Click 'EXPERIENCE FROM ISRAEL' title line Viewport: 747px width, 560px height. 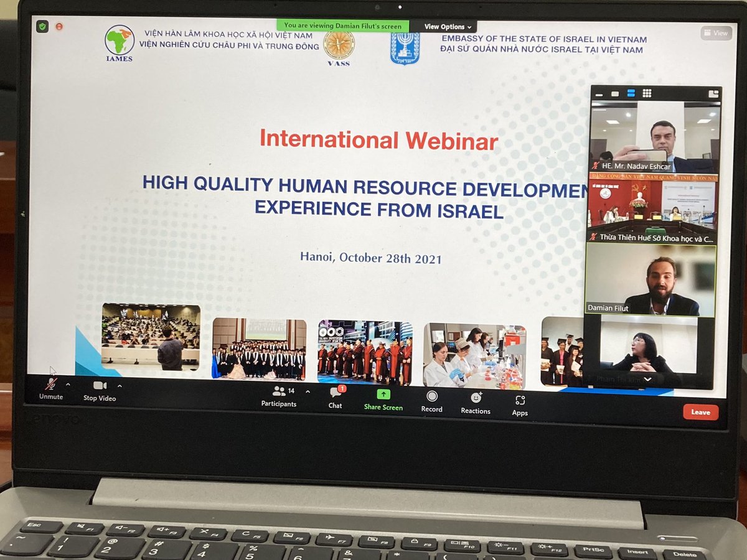coord(380,210)
